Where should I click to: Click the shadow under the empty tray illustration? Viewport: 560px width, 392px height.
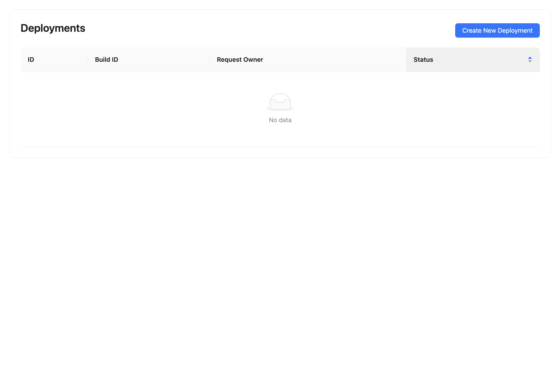pos(280,110)
